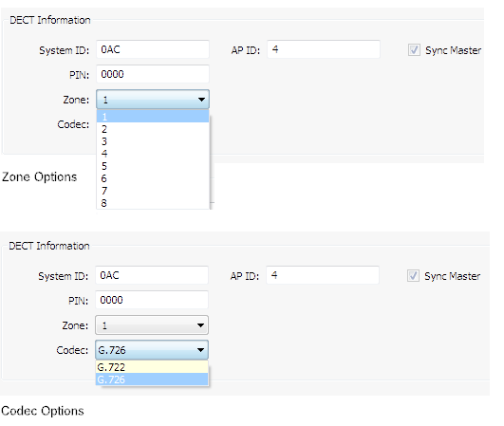Select highlighted zone 1 option
Viewport: 504px width, 426px height.
click(x=153, y=117)
